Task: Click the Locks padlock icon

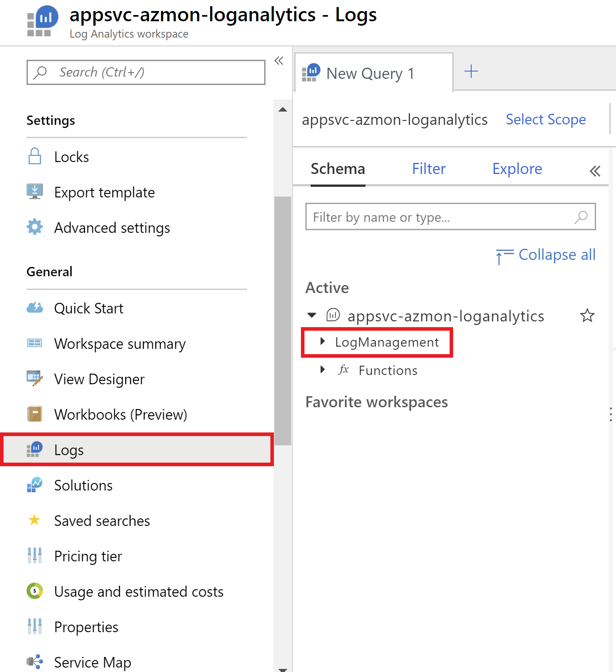Action: (35, 157)
